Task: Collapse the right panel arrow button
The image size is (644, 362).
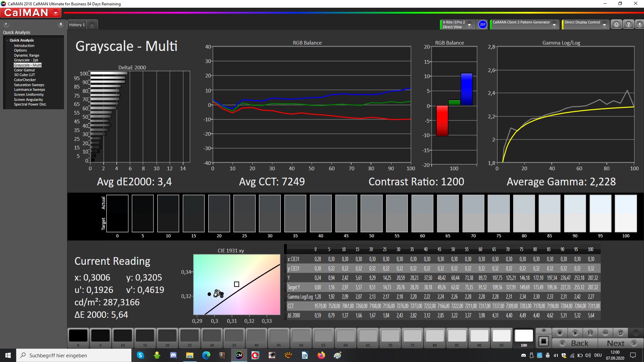Action: 639,24
